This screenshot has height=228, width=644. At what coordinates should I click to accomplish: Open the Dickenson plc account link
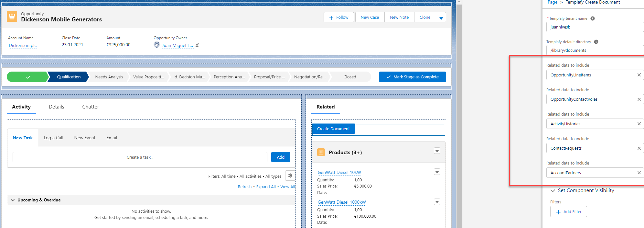click(x=23, y=45)
